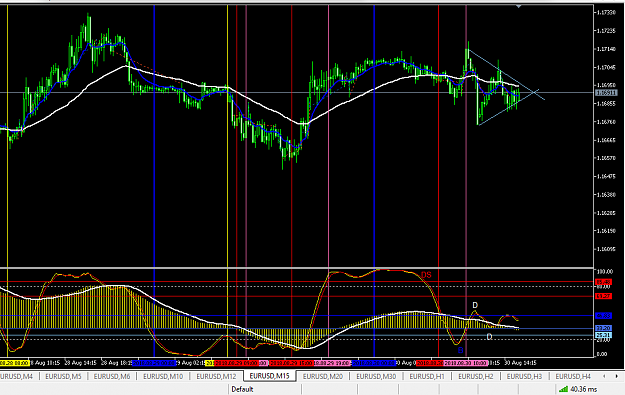625x395 pixels.
Task: Open the EURUSD,H2 chart tab
Action: [476, 376]
